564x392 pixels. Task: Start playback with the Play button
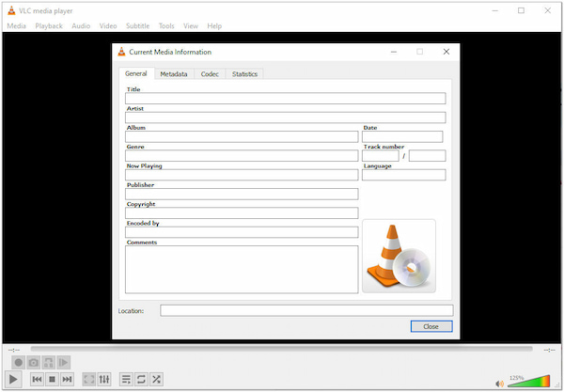(x=13, y=379)
